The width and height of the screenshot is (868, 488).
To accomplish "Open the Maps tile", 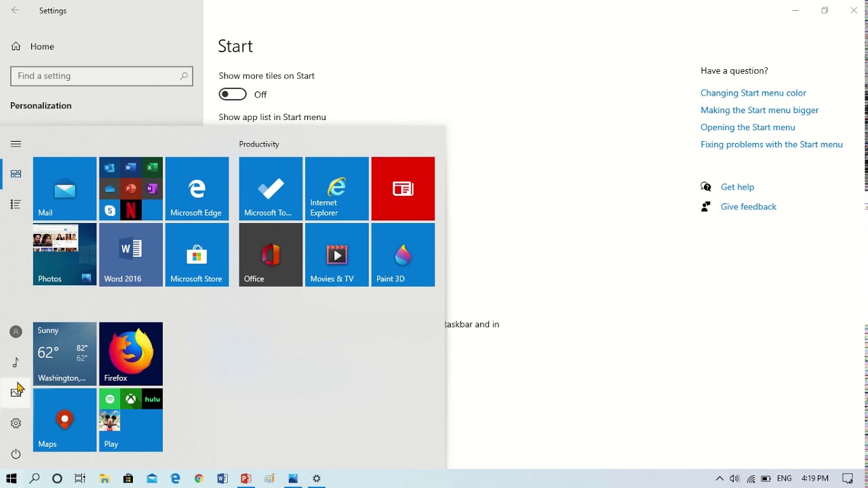I will pos(64,420).
